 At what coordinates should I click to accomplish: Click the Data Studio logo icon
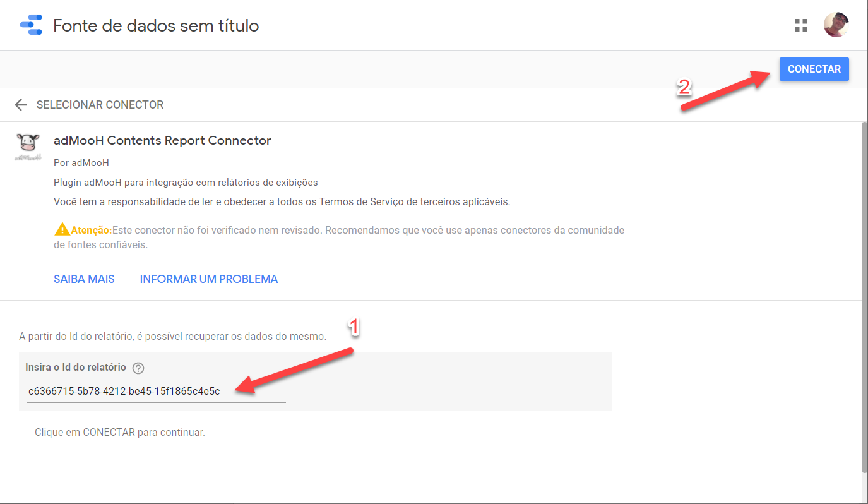pos(31,25)
